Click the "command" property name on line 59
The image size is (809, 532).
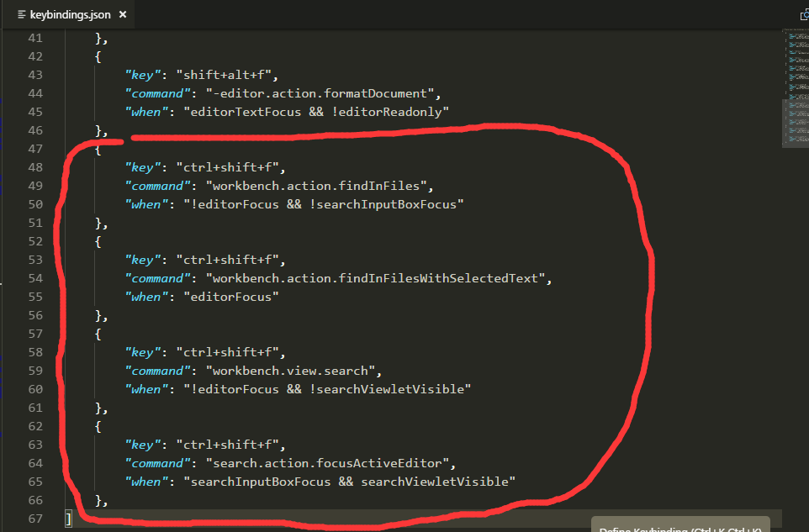[x=157, y=371]
